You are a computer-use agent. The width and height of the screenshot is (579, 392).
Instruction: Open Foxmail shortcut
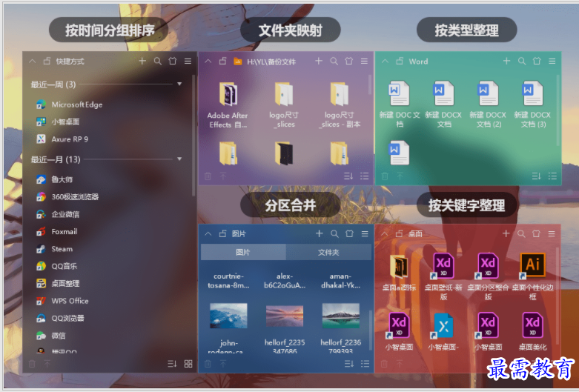(x=56, y=231)
